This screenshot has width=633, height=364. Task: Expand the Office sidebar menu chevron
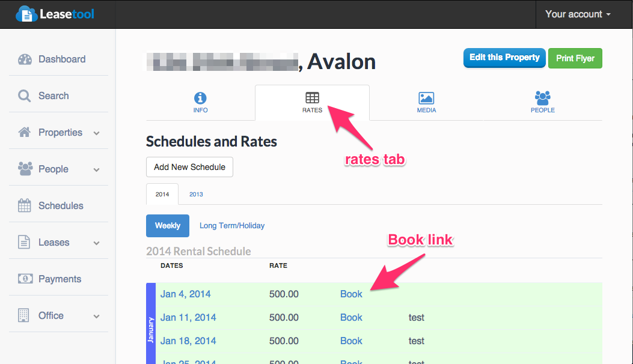pyautogui.click(x=96, y=317)
